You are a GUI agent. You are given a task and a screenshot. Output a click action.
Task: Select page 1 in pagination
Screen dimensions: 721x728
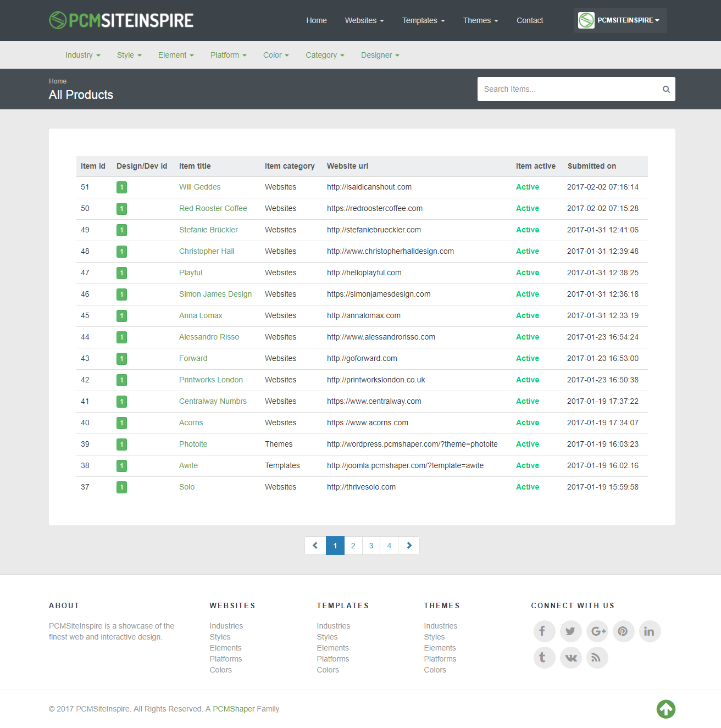point(335,546)
